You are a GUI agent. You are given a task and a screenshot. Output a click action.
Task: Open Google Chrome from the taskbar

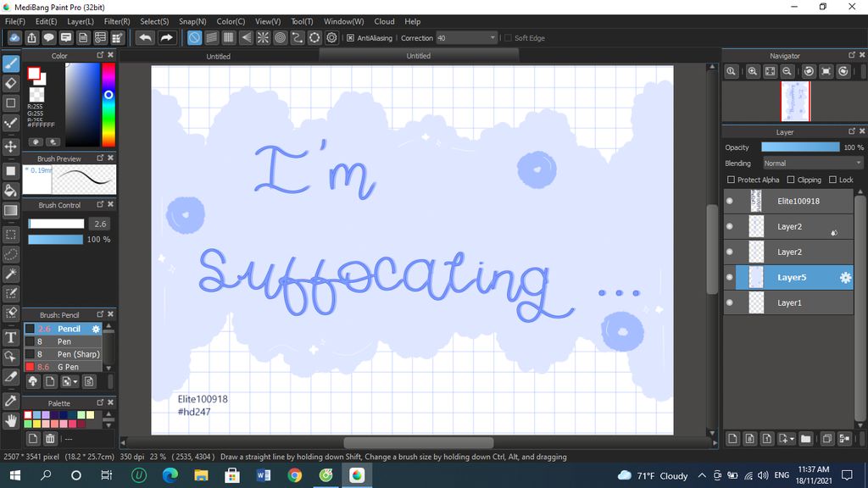(x=294, y=475)
